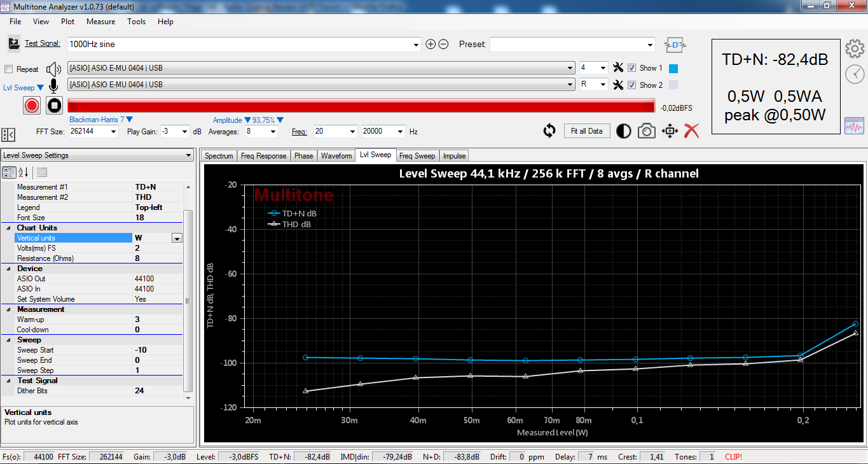The width and height of the screenshot is (868, 464).
Task: Click the refresh arrows icon
Action: (549, 131)
